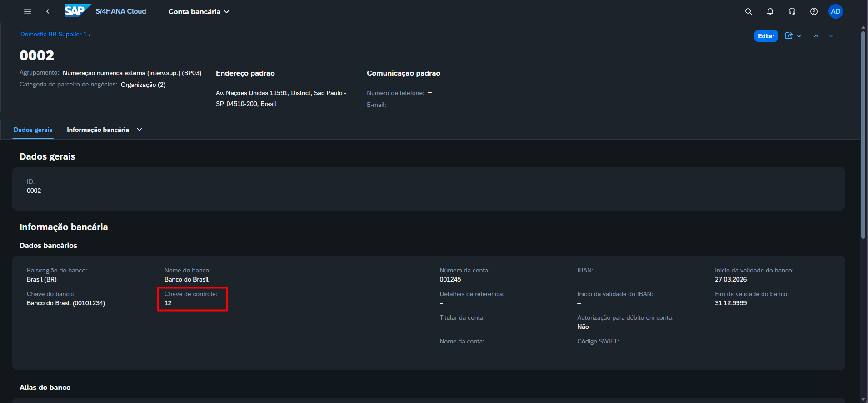
Task: Expand the Informação bancária tab dropdown arrow
Action: (140, 130)
